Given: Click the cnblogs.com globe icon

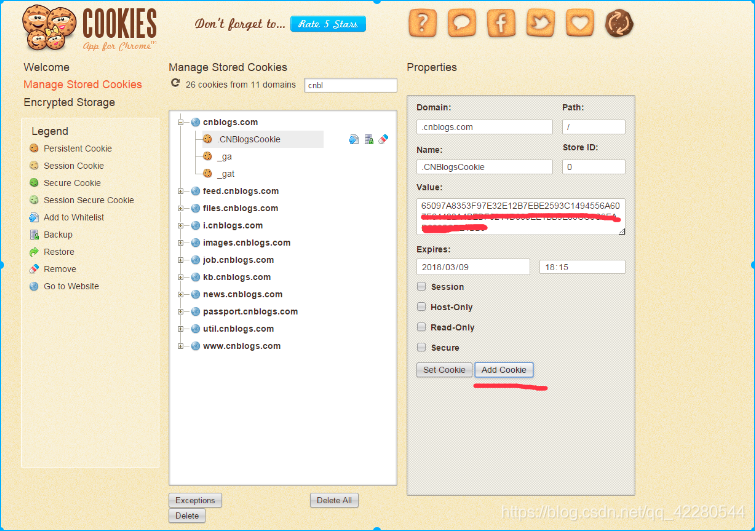Looking at the screenshot, I should 195,122.
